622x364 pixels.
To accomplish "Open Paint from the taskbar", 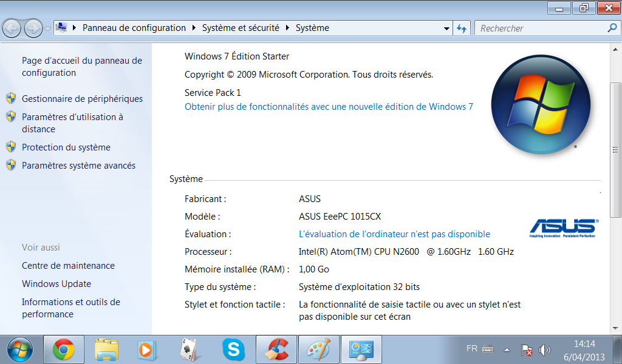I will tap(319, 349).
